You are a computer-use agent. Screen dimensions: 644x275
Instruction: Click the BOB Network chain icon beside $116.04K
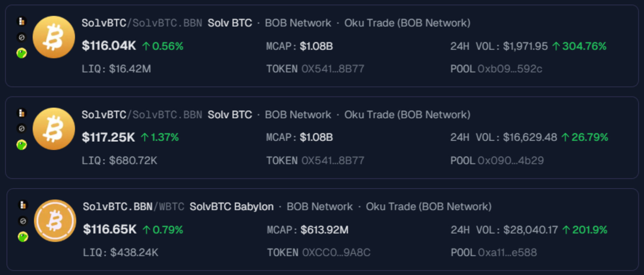(x=22, y=21)
